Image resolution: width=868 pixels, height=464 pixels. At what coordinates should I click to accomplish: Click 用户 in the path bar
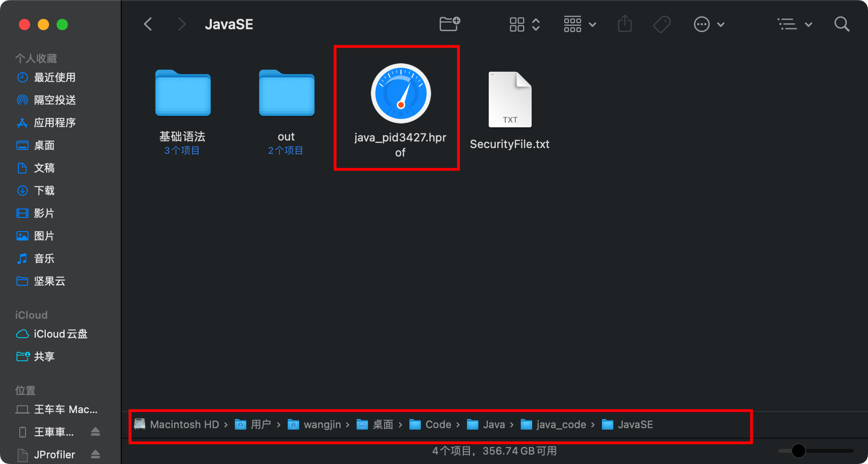coord(253,424)
